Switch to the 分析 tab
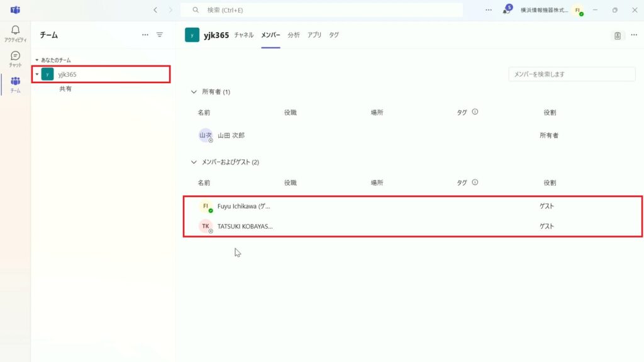Screen dimensions: 644x362 294,35
